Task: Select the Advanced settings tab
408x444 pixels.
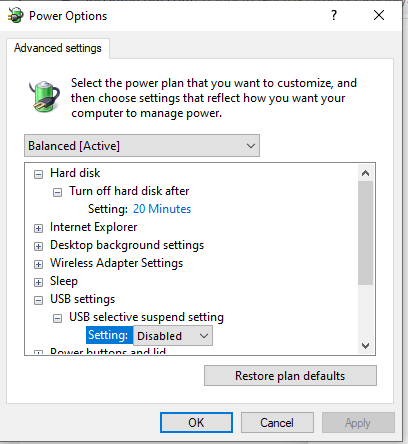Action: tap(58, 48)
